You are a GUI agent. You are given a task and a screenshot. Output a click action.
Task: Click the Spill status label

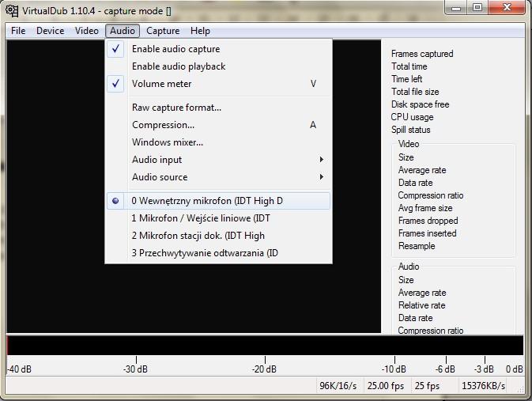click(411, 130)
